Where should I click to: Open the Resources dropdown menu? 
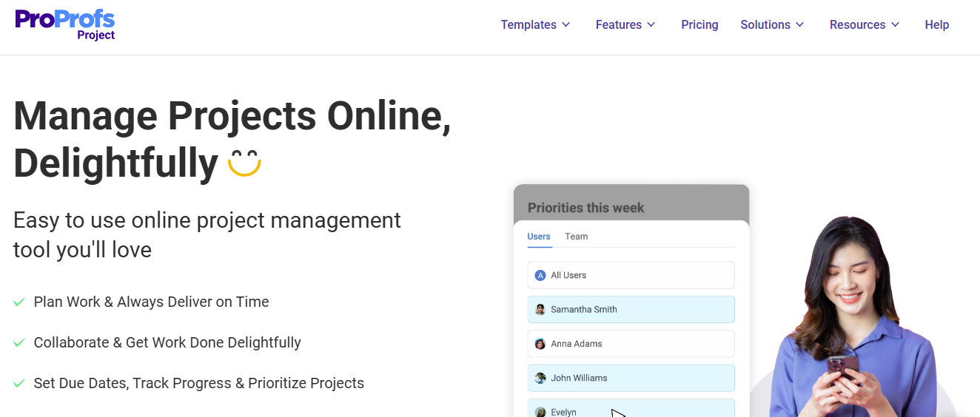[x=865, y=24]
